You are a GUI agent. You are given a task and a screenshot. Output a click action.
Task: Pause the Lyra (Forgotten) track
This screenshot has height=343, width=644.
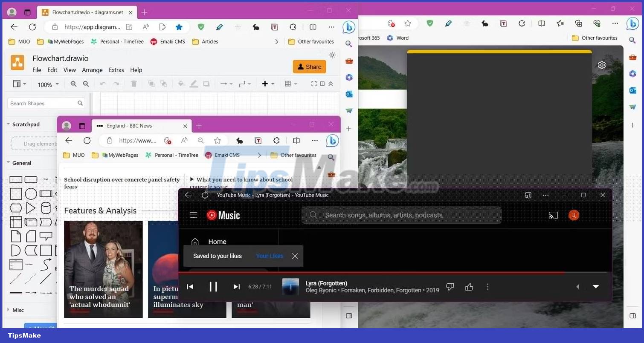(213, 287)
